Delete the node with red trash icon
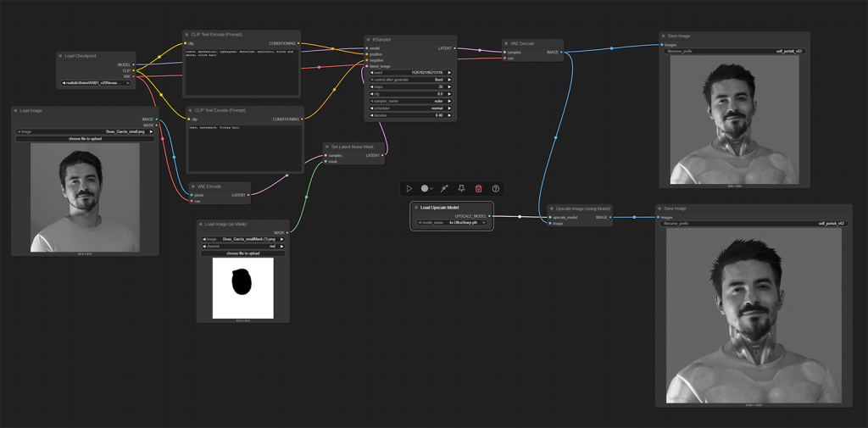Screen dimensions: 868x428 (478, 188)
